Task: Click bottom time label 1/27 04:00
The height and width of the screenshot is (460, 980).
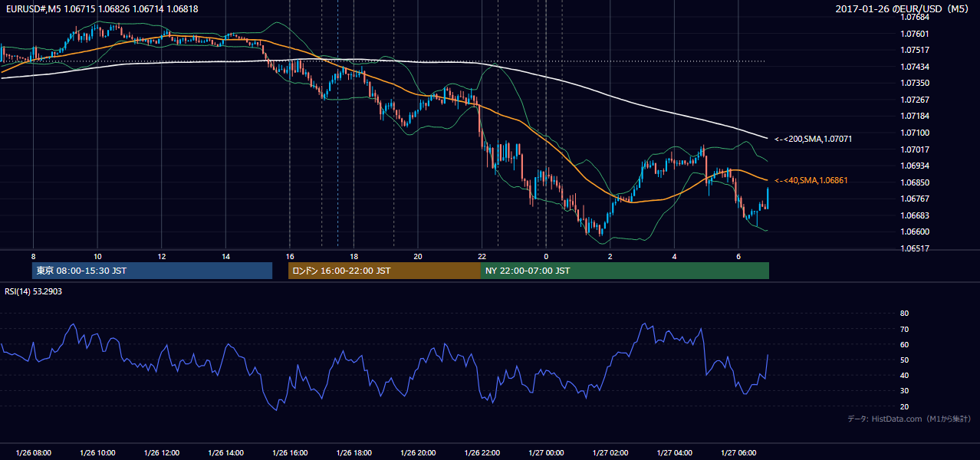Action: [x=674, y=453]
